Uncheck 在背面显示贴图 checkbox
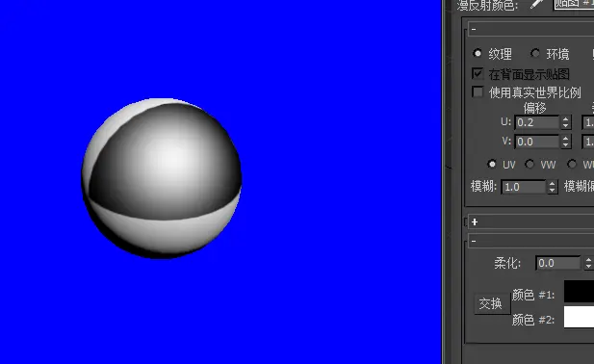 (x=478, y=73)
